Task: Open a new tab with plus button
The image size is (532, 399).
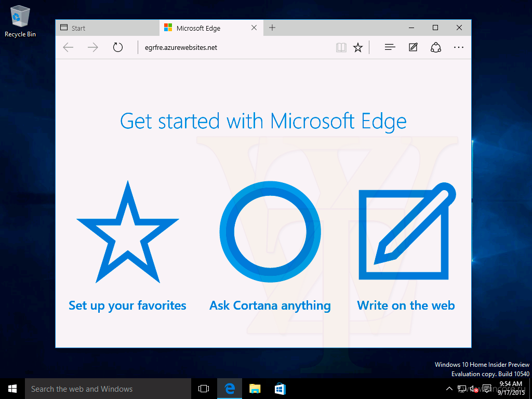Action: point(272,28)
